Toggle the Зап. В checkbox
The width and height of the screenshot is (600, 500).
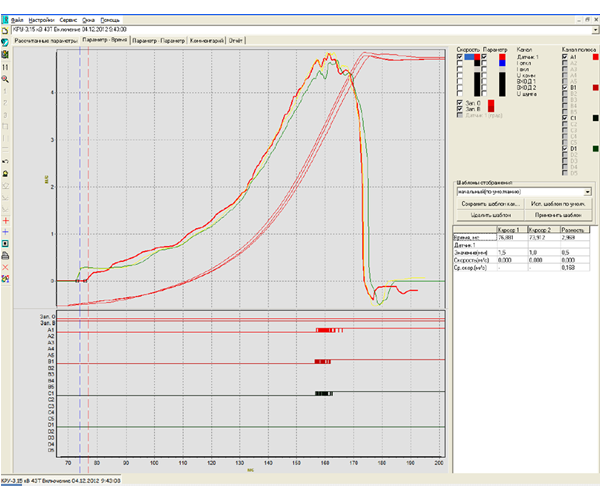click(460, 109)
